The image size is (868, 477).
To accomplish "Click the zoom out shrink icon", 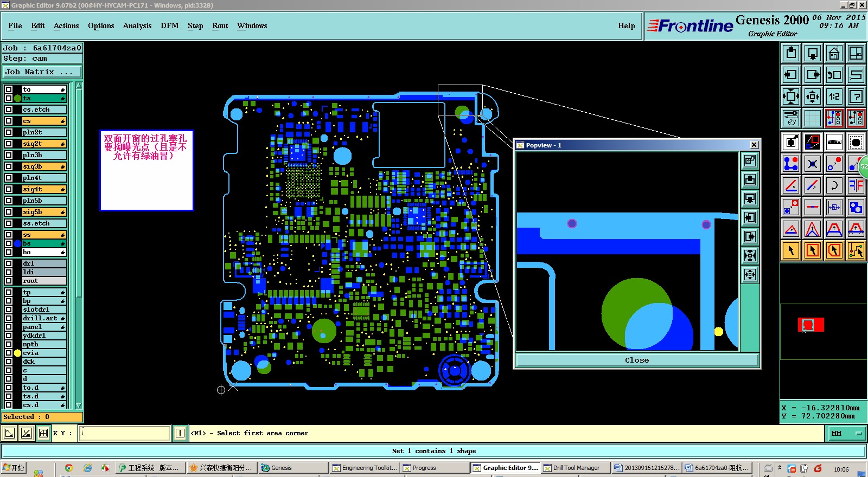I will (x=813, y=96).
